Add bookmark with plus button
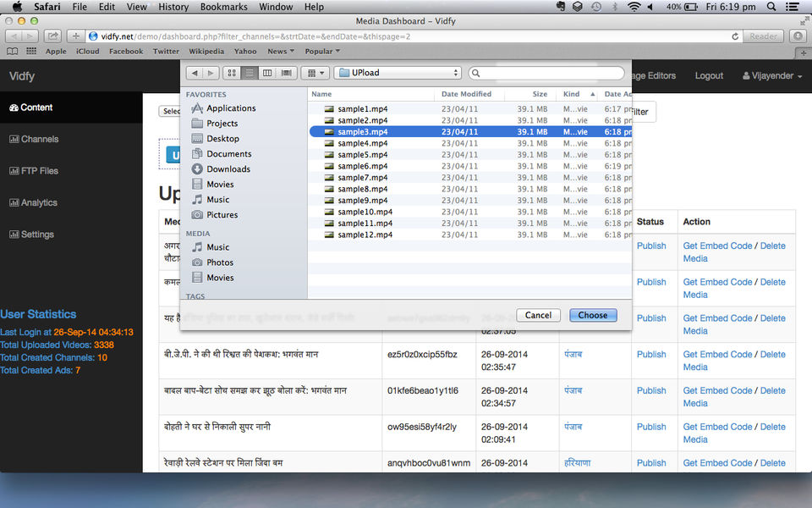 [75, 36]
